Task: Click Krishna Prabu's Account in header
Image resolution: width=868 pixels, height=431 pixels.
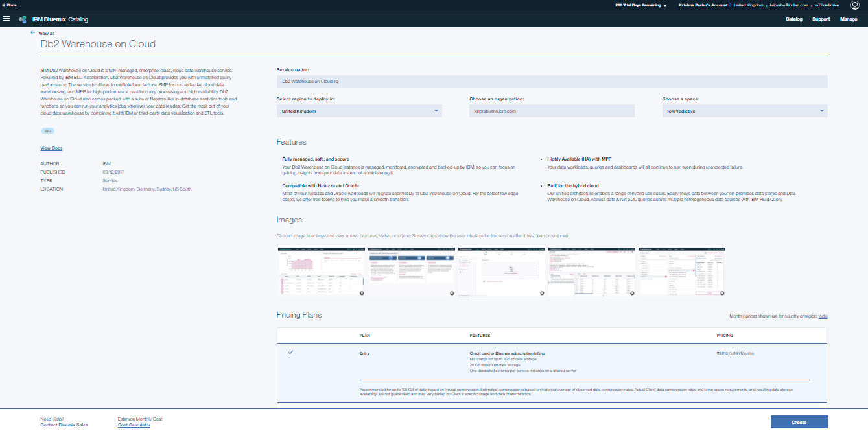Action: (703, 5)
